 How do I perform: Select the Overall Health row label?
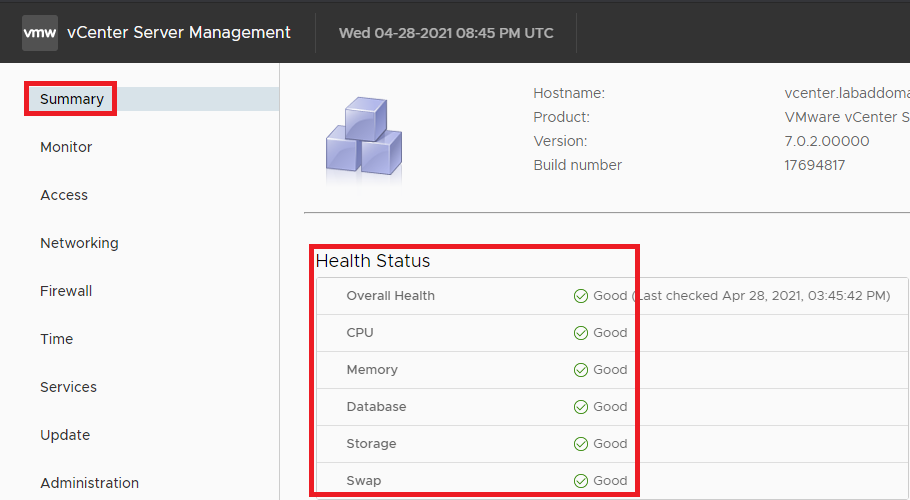click(x=390, y=296)
